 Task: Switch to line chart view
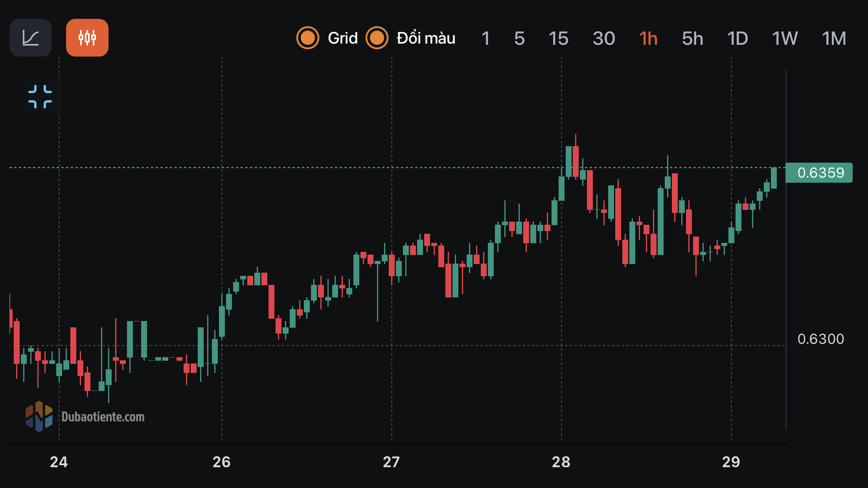pyautogui.click(x=31, y=38)
